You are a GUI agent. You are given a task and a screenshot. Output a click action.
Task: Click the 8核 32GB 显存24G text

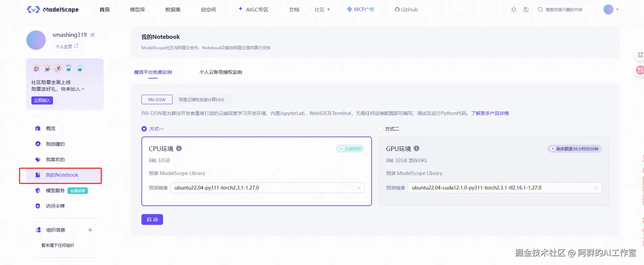pyautogui.click(x=406, y=160)
